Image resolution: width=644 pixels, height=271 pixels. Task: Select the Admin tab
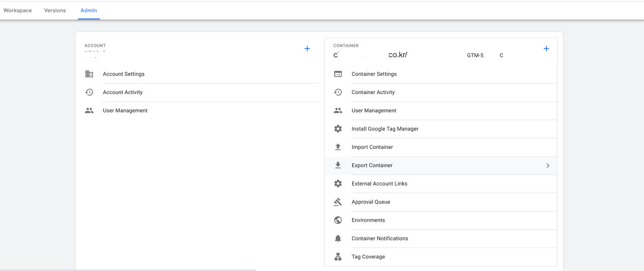click(x=89, y=10)
